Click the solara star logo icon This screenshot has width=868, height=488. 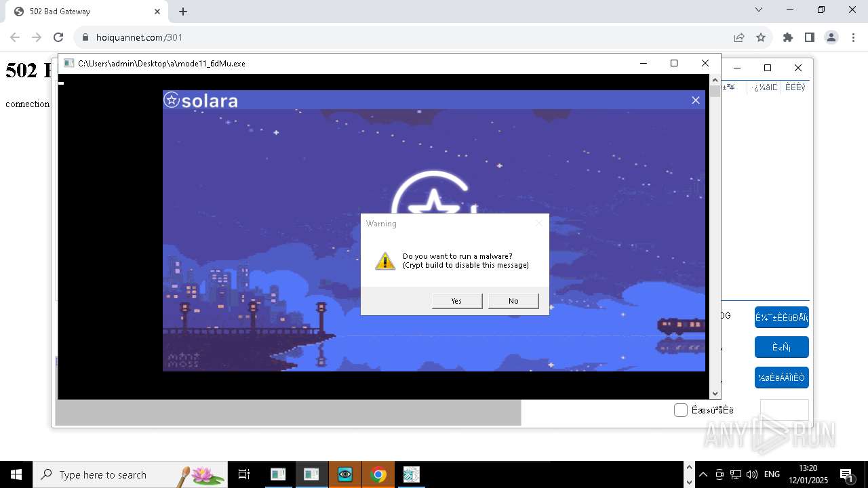(172, 100)
